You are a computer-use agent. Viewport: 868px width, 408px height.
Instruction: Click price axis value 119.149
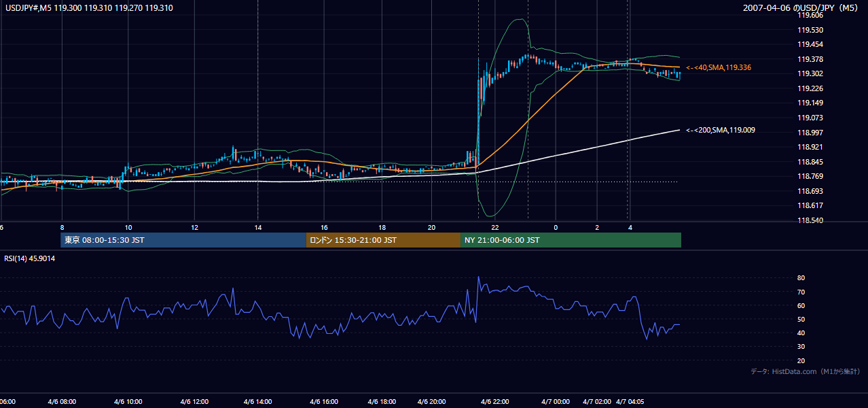(810, 103)
